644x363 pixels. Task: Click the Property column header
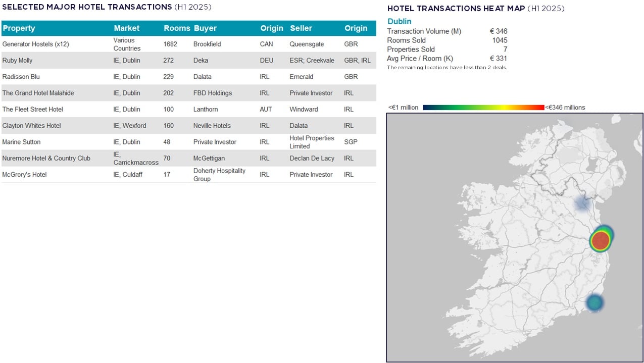(x=19, y=28)
